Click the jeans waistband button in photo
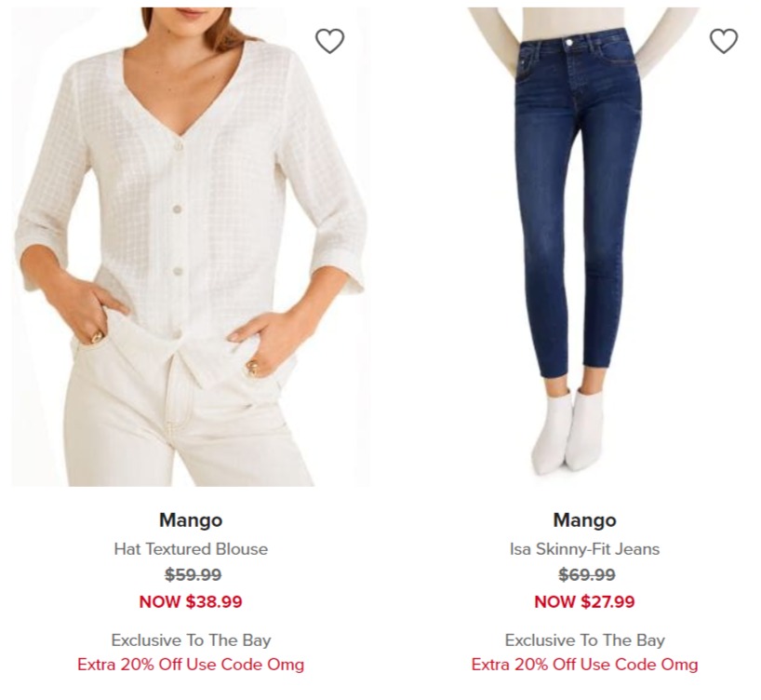Viewport: 761px width, 700px height. [x=568, y=42]
